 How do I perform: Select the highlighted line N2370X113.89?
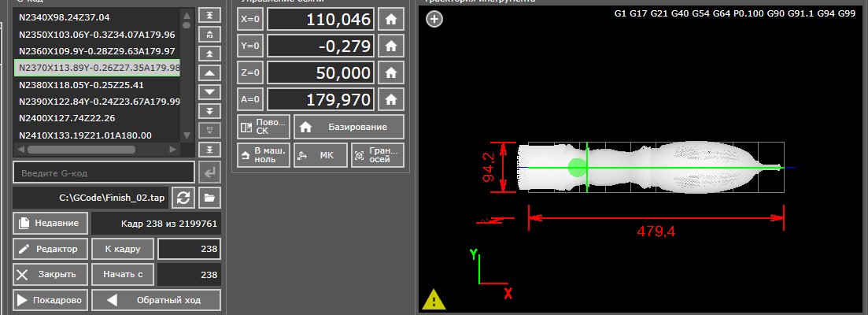click(97, 68)
